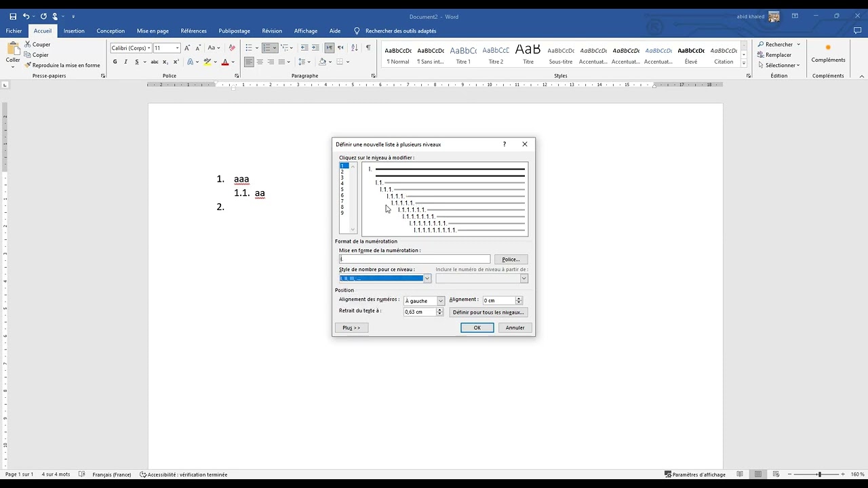Toggle underline S button
Viewport: 868px width, 488px height.
coord(136,62)
